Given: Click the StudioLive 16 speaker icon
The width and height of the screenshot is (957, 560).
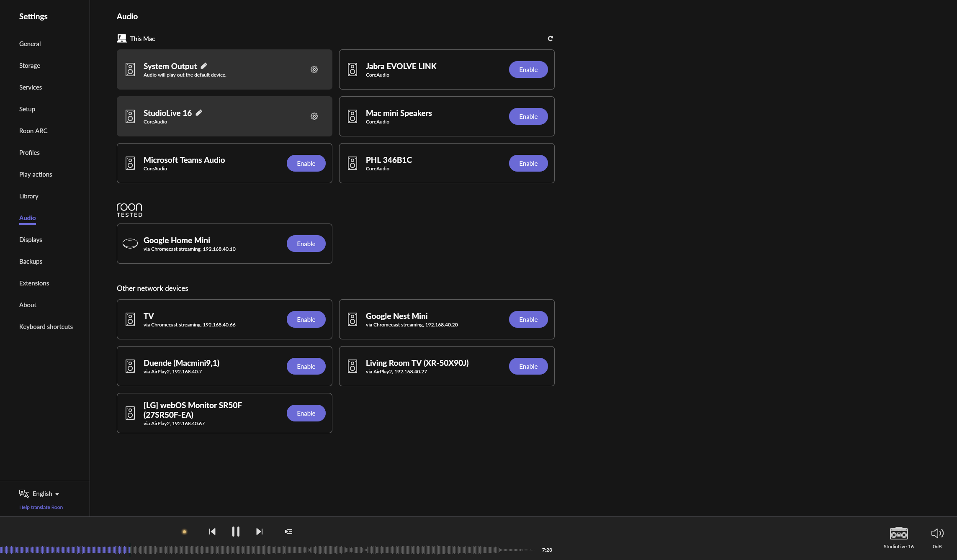Looking at the screenshot, I should [130, 116].
